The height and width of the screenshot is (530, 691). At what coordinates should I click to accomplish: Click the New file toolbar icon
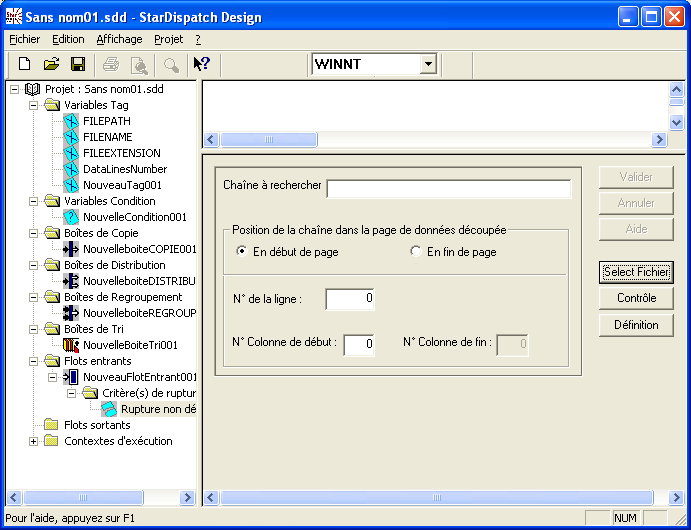[25, 64]
